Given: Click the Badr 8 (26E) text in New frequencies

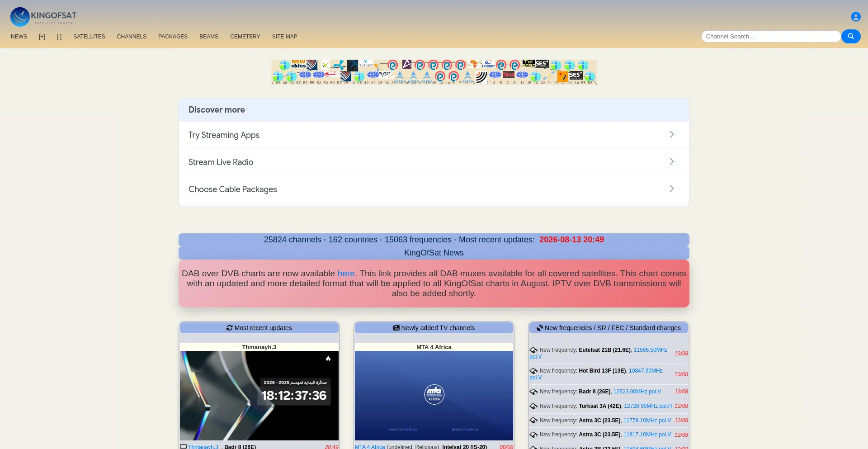Looking at the screenshot, I should click(594, 392).
